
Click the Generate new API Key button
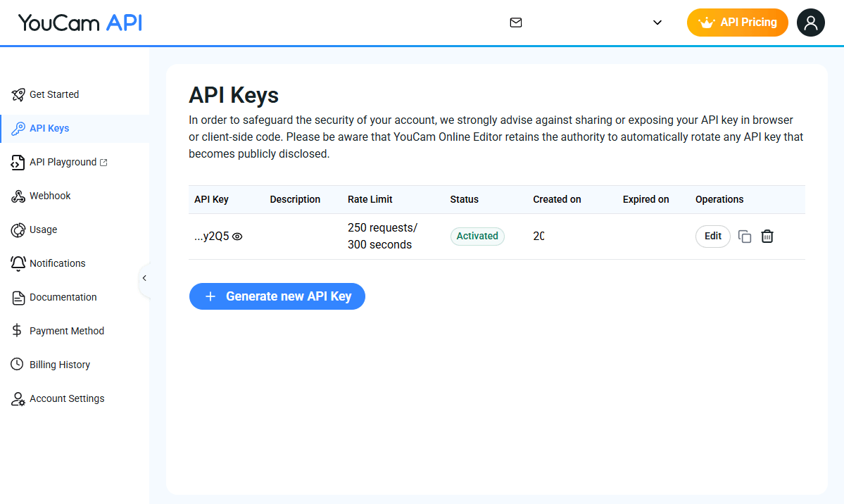coord(277,296)
